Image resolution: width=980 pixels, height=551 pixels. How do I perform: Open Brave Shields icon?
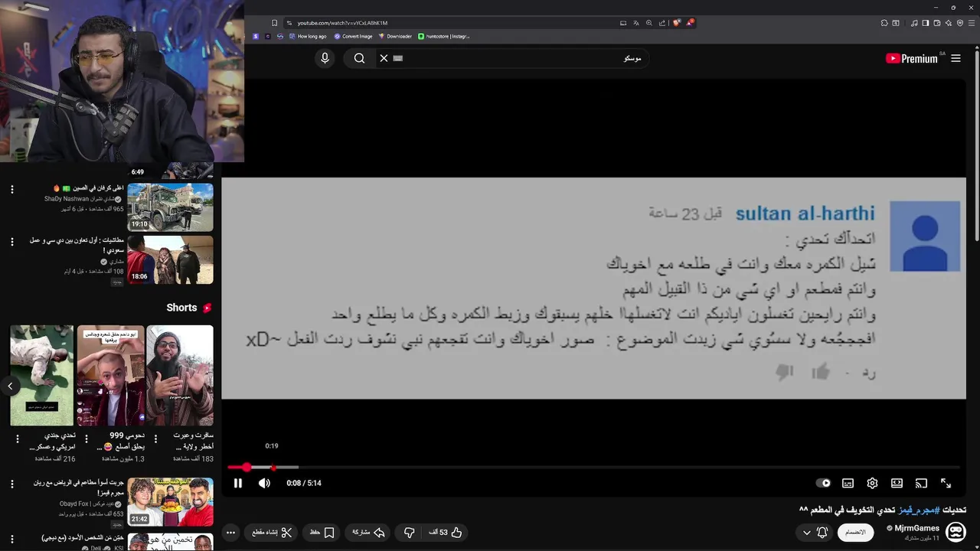pyautogui.click(x=677, y=23)
